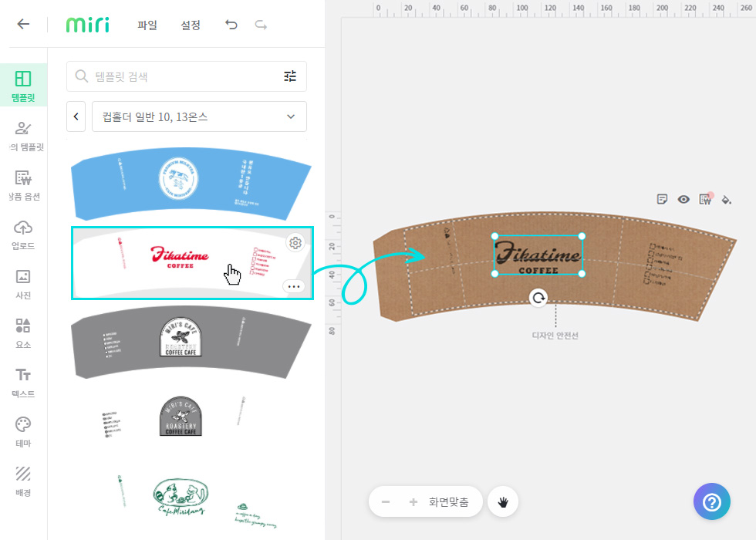756x540 pixels.
Task: Click the redo arrow icon
Action: (x=262, y=25)
